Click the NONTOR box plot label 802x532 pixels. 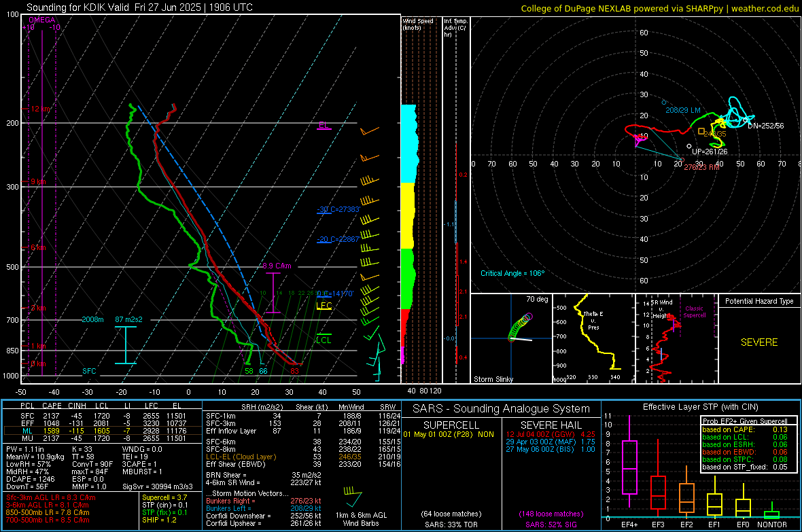click(x=772, y=525)
